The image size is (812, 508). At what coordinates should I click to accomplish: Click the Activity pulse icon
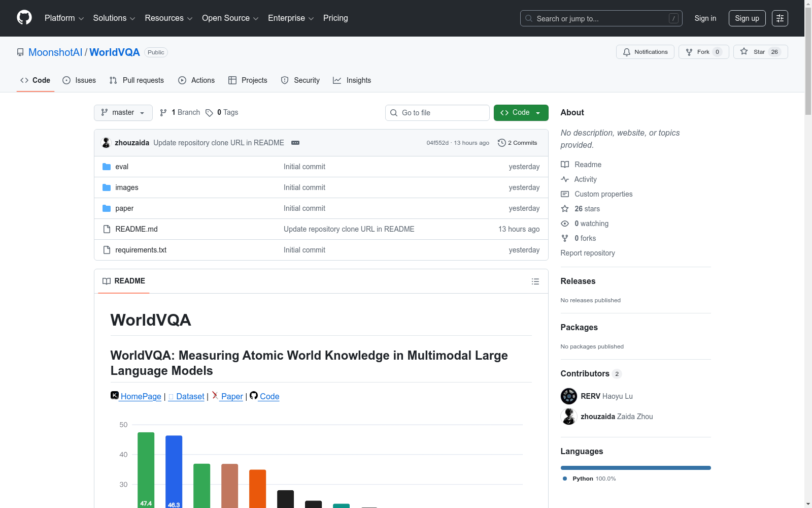coord(565,179)
